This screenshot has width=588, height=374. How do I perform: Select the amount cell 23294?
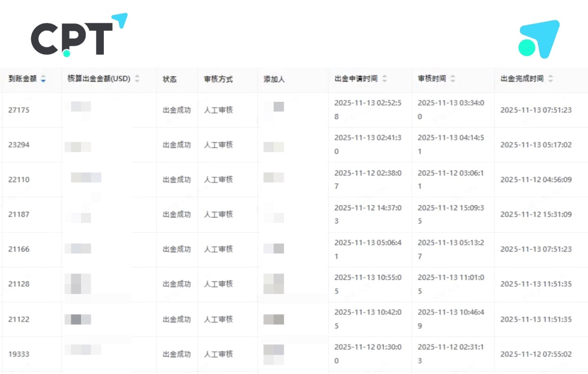pos(19,145)
